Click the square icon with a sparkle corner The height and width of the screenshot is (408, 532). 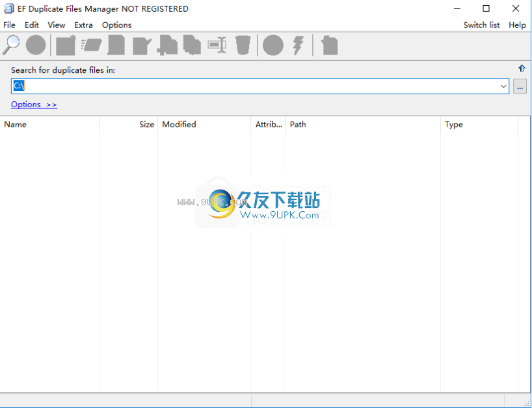click(66, 45)
